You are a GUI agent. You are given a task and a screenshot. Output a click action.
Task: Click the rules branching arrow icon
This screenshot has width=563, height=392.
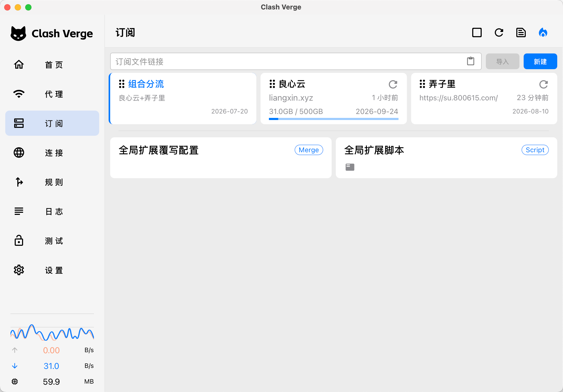click(x=19, y=182)
